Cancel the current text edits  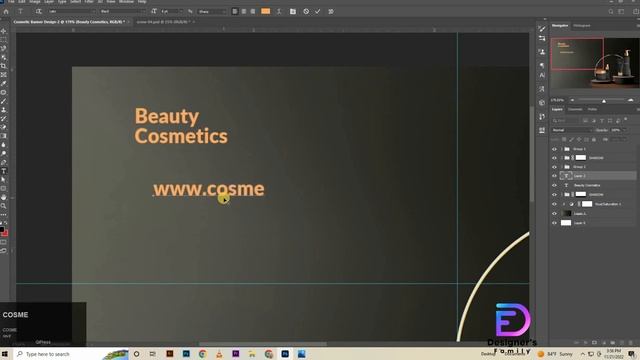[306, 11]
